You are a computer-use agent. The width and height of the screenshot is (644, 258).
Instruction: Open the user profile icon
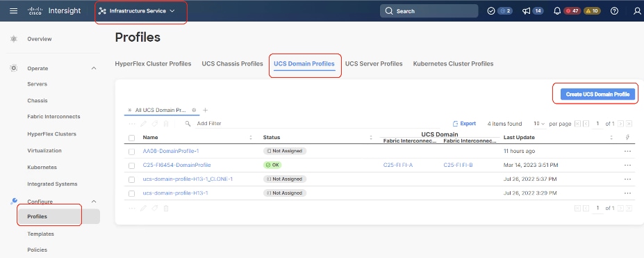[x=637, y=11]
